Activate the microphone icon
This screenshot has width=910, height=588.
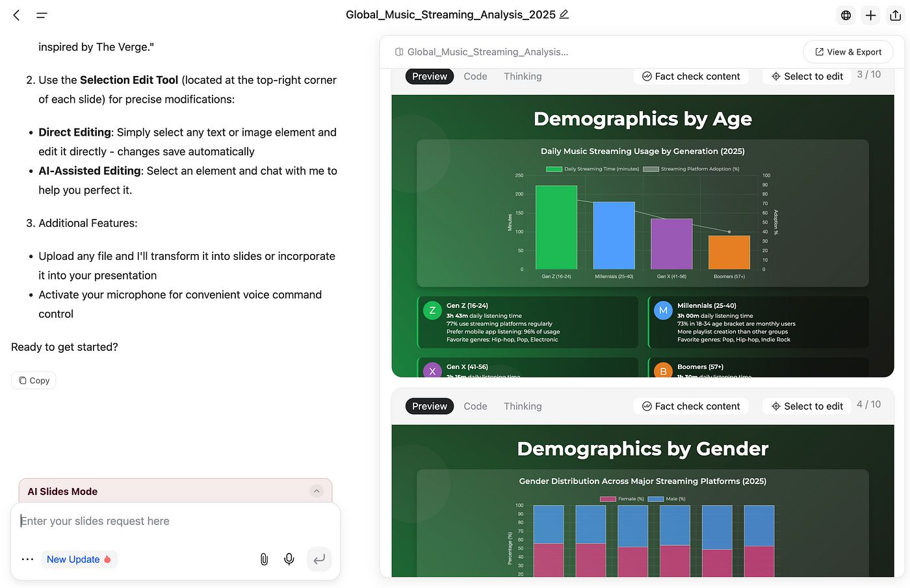(289, 559)
